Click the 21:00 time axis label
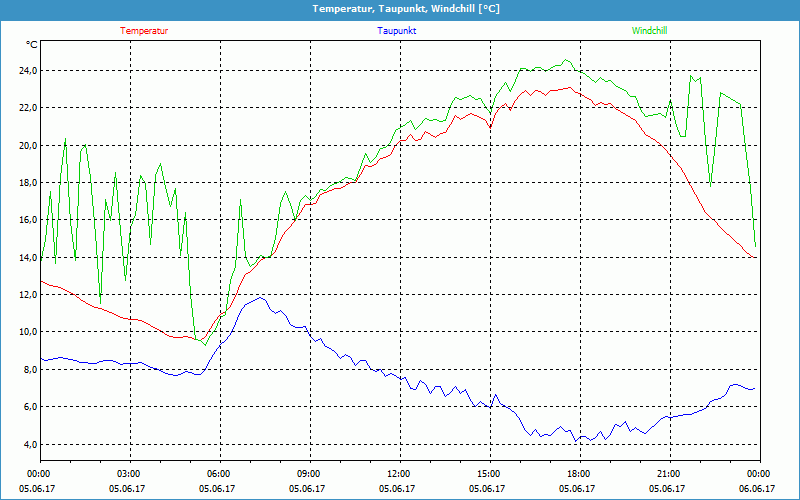 point(669,474)
